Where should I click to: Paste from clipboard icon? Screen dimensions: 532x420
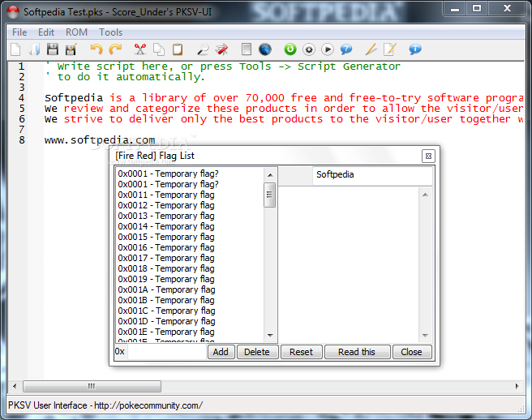[178, 49]
